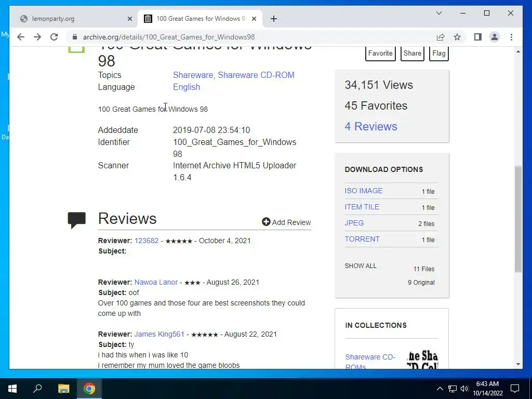This screenshot has width=532, height=399.
Task: Open reviewer 123682 profile
Action: pyautogui.click(x=147, y=241)
